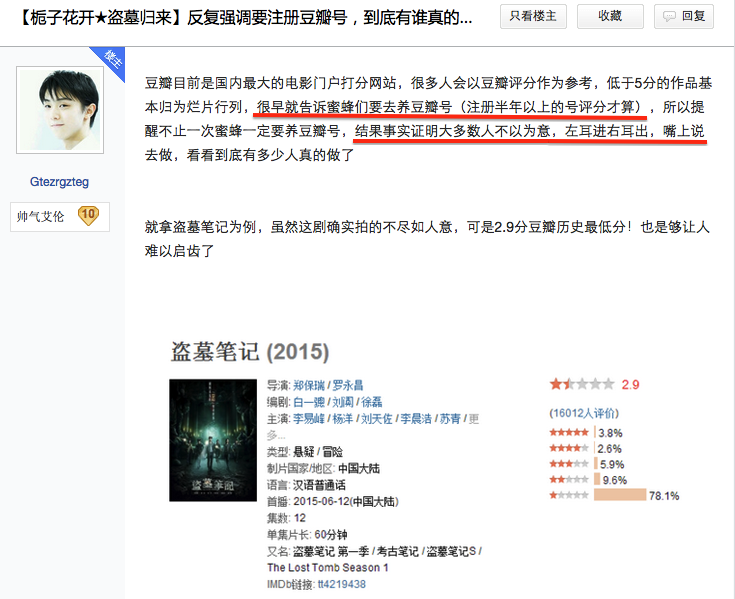Open actor 李易峰 link
The width and height of the screenshot is (735, 599).
[309, 419]
